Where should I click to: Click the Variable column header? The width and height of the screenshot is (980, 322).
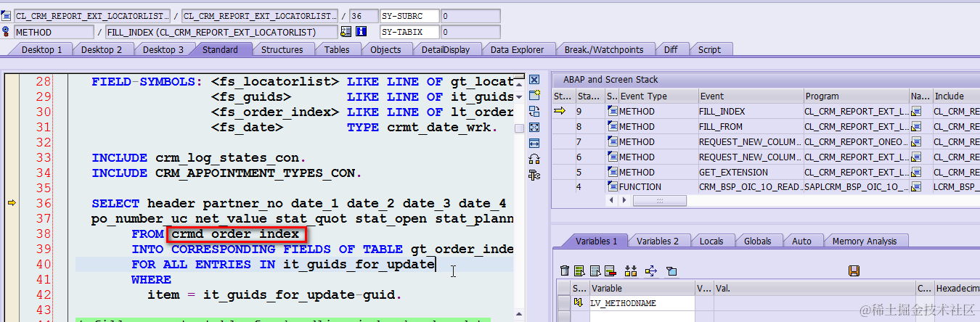(642, 288)
